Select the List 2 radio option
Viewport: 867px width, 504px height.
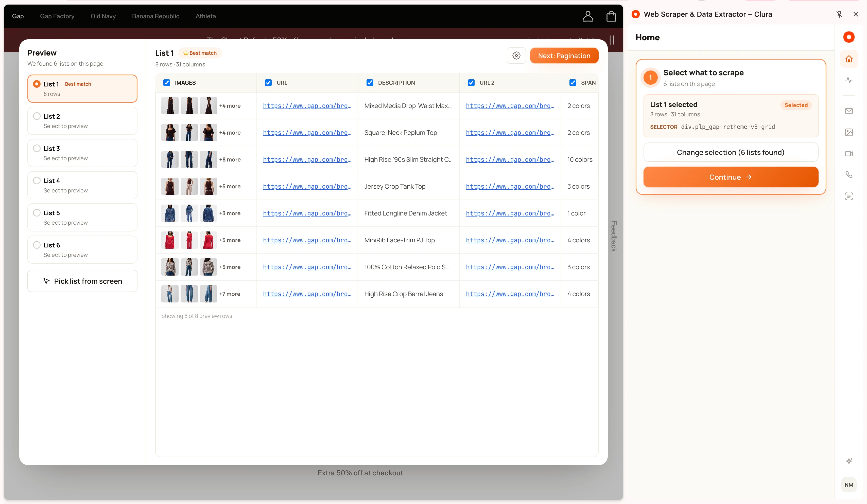[x=37, y=116]
